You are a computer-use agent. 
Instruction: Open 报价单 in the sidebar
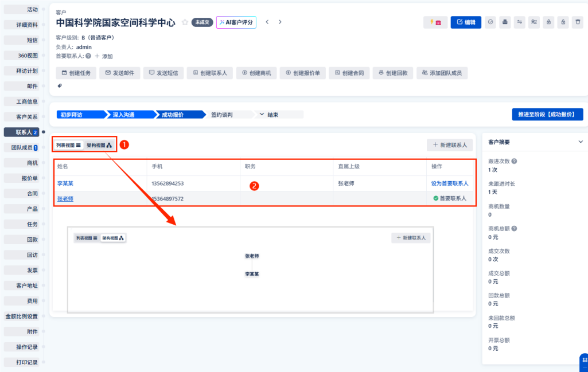(21, 178)
